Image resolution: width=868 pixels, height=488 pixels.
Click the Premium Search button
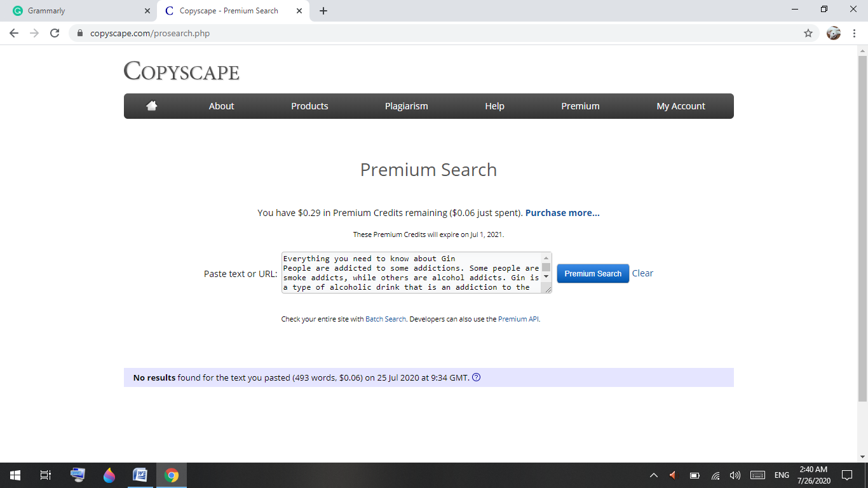pos(593,273)
